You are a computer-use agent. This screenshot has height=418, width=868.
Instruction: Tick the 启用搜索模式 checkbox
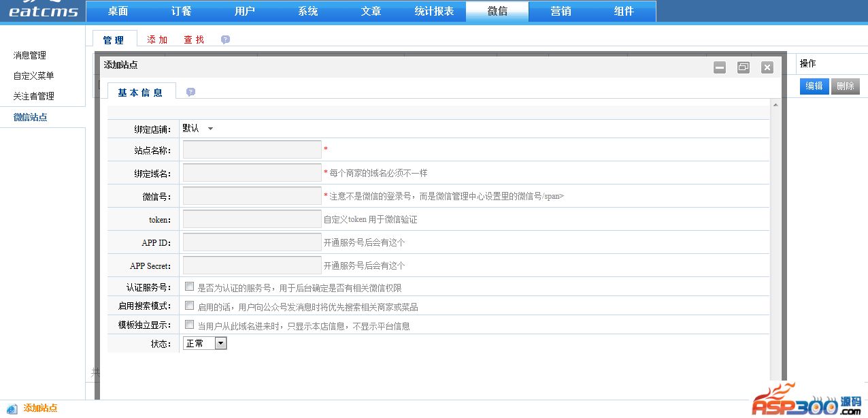click(190, 306)
